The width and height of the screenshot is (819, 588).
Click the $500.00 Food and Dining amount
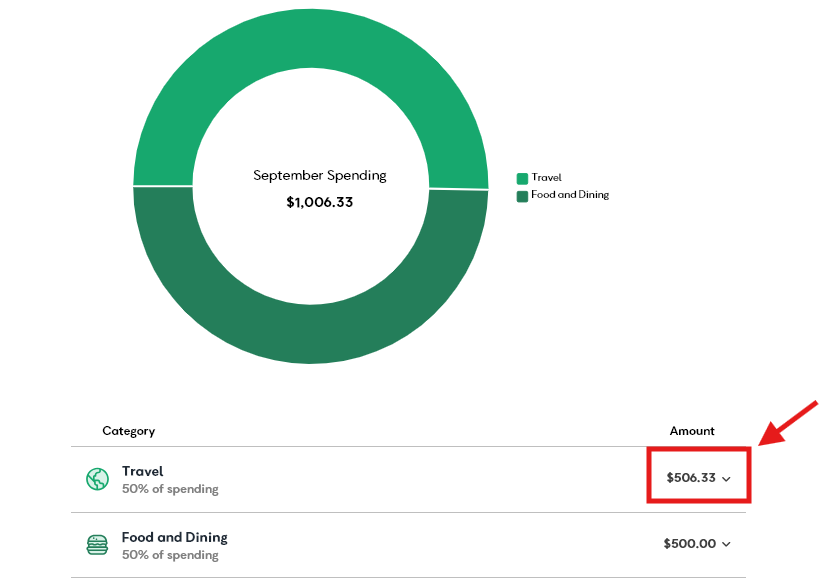[689, 544]
